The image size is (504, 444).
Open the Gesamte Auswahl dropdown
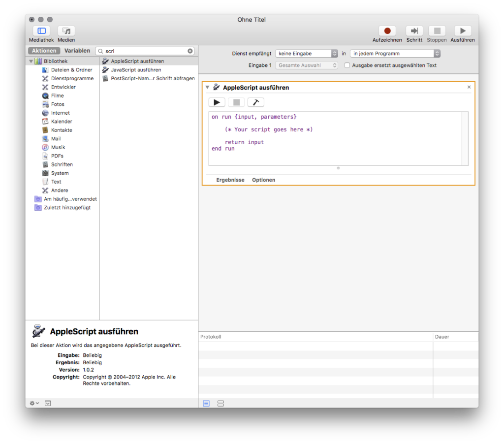307,65
